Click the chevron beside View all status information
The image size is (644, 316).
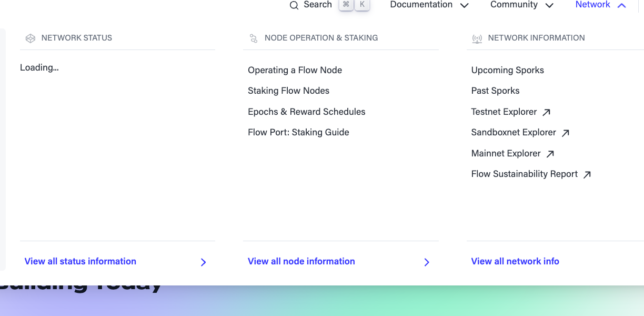click(203, 262)
